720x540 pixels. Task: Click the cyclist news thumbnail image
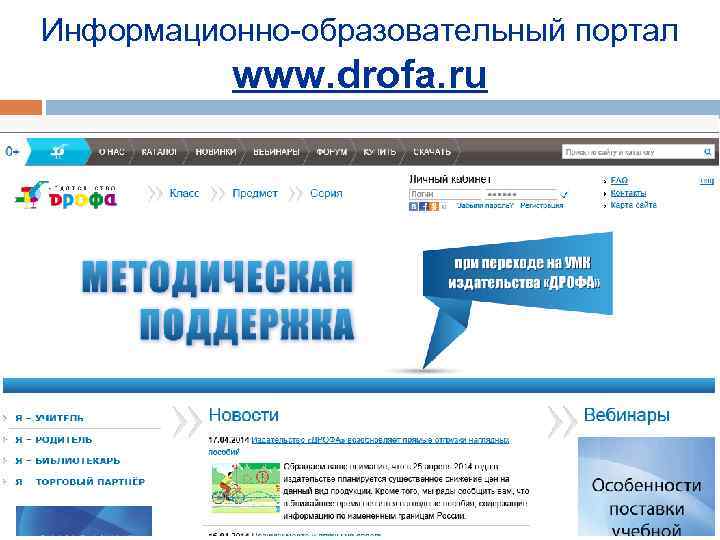245,488
